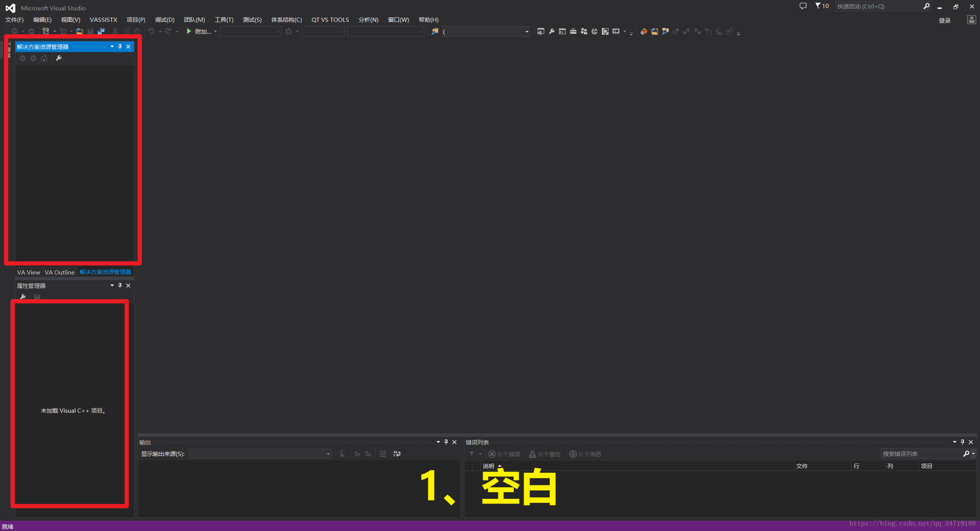Click the green Attach start arrow
This screenshot has height=531, width=980.
[189, 31]
